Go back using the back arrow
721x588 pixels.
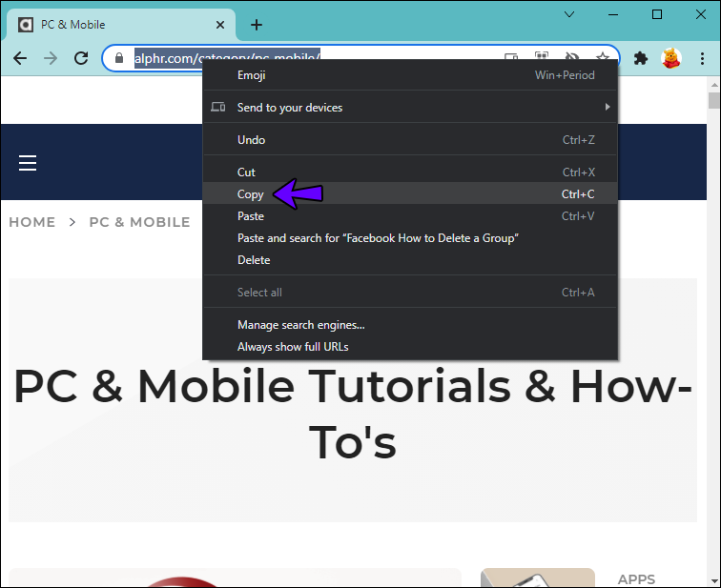click(x=20, y=58)
